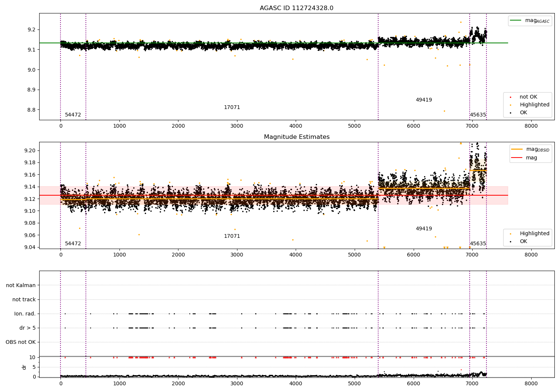The image size is (560, 392).
Task: Click the 9.2 y-axis tick of top plot
Action: tap(31, 30)
